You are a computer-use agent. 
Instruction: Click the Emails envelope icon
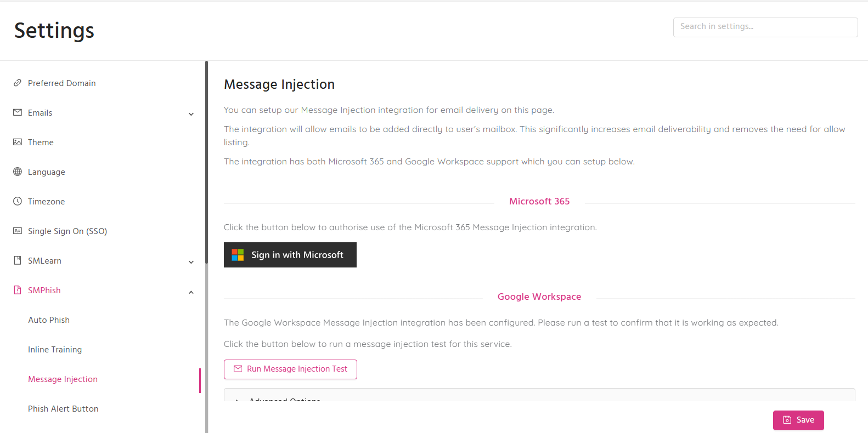pyautogui.click(x=18, y=112)
